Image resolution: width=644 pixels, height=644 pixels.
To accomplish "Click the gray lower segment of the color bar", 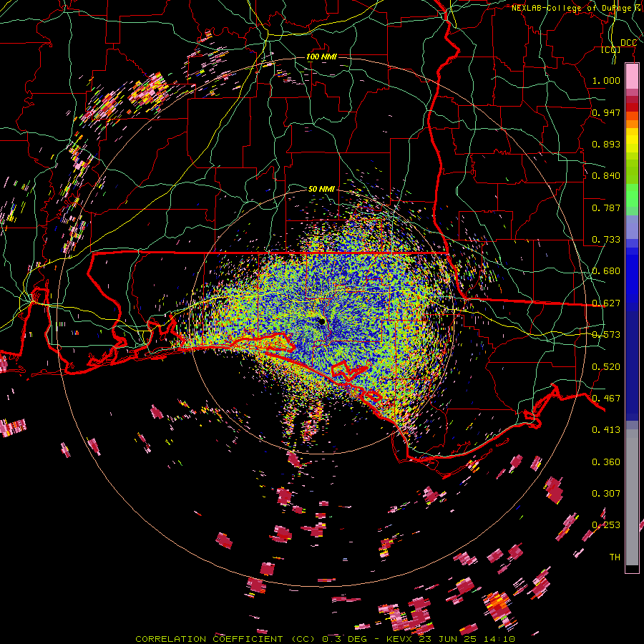I will 632,497.
